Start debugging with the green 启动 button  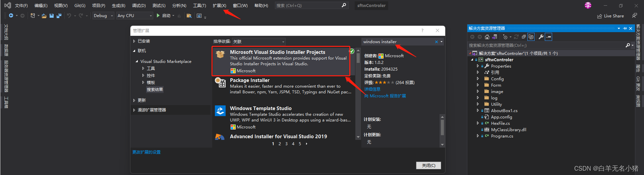coord(163,16)
